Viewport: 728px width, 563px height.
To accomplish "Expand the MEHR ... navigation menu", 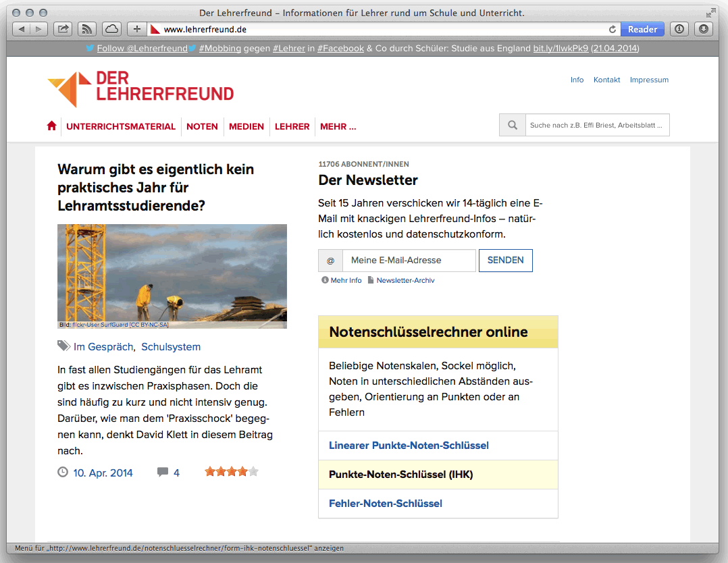I will pyautogui.click(x=338, y=126).
